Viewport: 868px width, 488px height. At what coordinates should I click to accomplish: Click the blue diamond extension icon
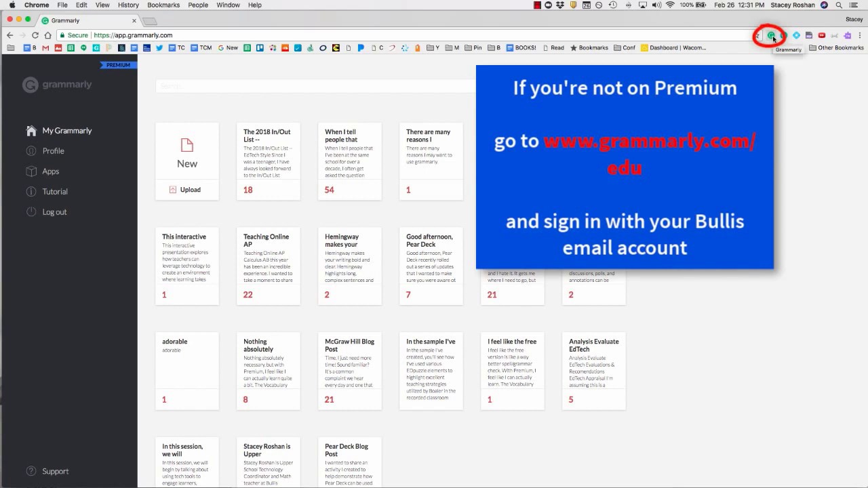click(x=796, y=35)
